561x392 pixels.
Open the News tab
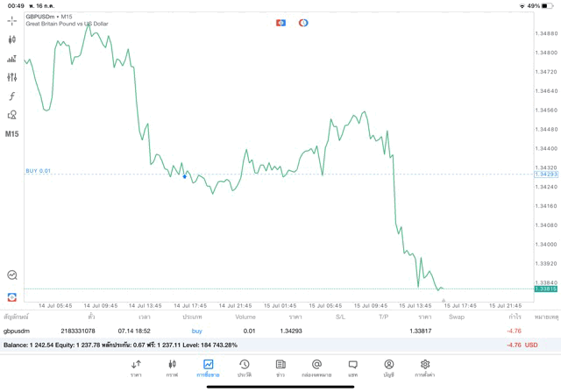click(x=280, y=367)
